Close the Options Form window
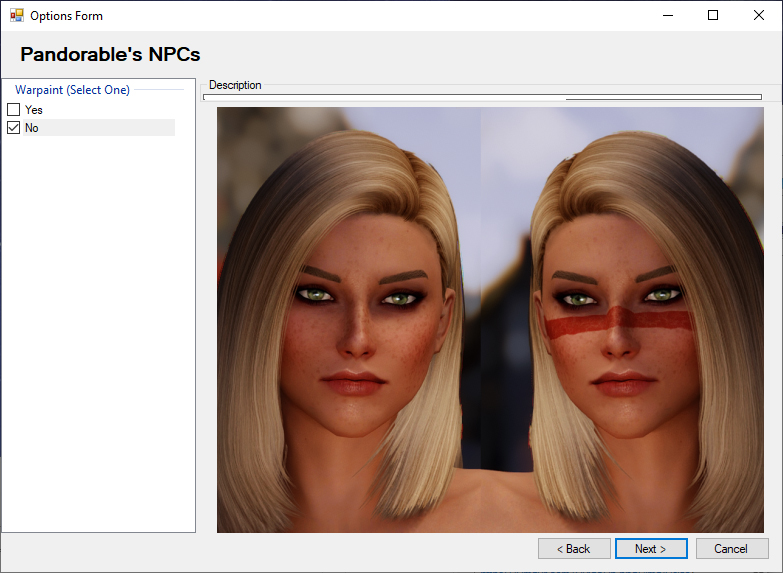This screenshot has height=573, width=783. [x=759, y=15]
